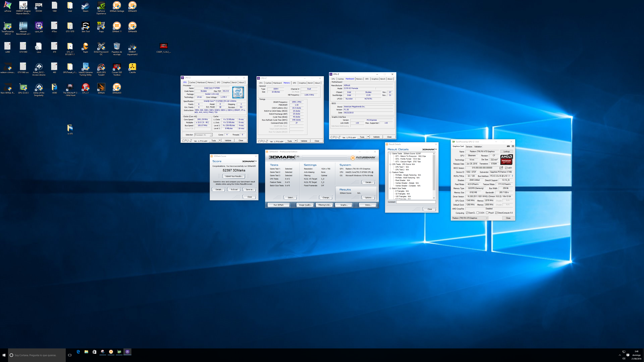The width and height of the screenshot is (644, 362).
Task: Select the EVGA PrecisionX OC desktop icon
Action: [101, 49]
